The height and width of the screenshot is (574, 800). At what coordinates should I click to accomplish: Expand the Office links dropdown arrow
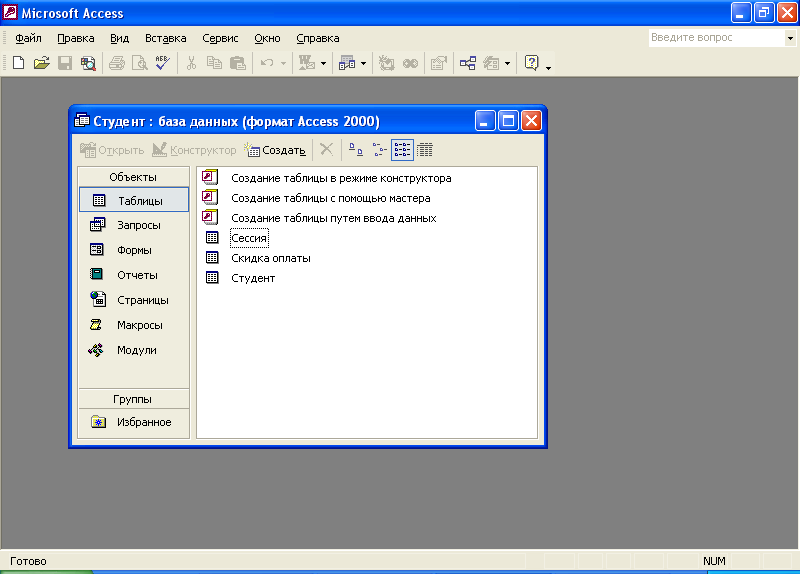click(323, 64)
